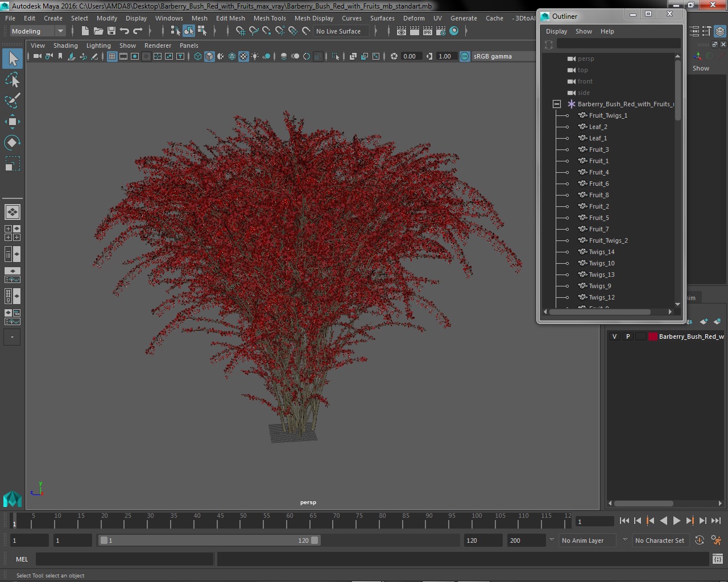Toggle layer playback P box
This screenshot has width=728, height=582.
[x=628, y=336]
